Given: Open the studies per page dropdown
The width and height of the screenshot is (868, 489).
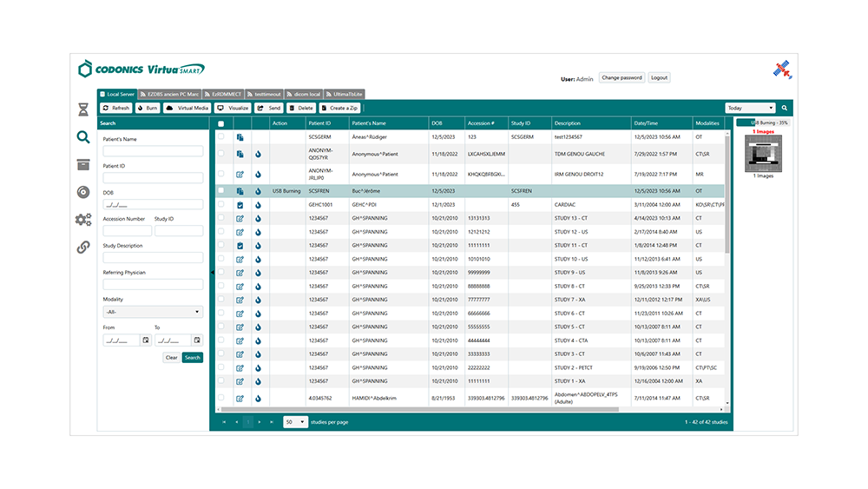Looking at the screenshot, I should (x=295, y=421).
